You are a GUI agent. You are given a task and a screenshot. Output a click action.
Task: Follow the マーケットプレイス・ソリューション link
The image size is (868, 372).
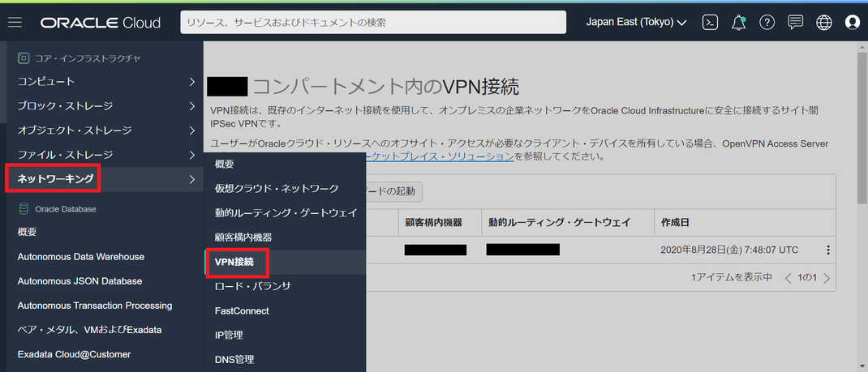tap(440, 157)
